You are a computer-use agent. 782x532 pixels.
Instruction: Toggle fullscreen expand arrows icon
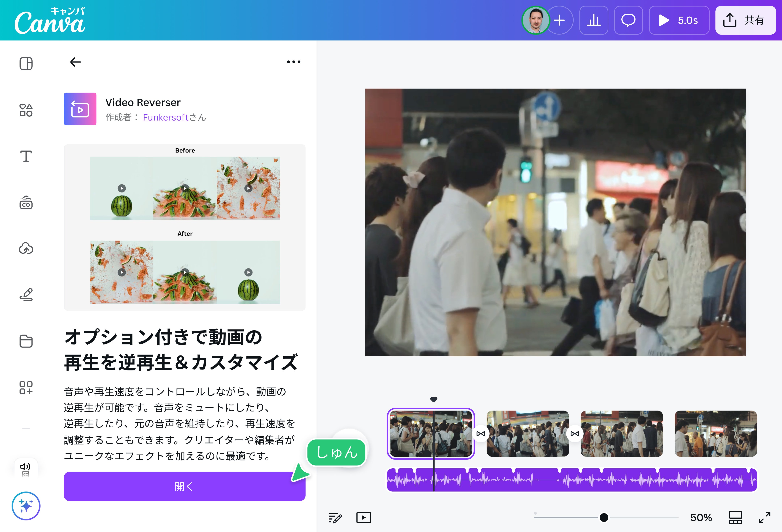pos(764,518)
